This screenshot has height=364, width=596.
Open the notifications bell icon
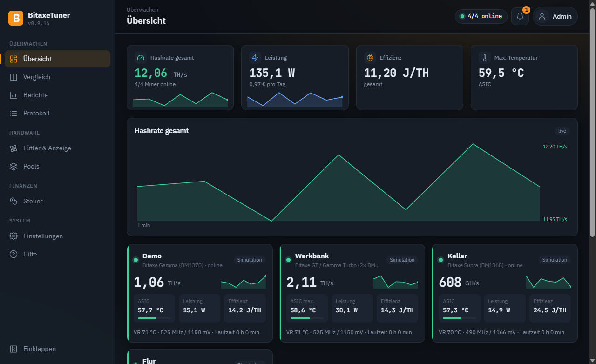coord(520,16)
